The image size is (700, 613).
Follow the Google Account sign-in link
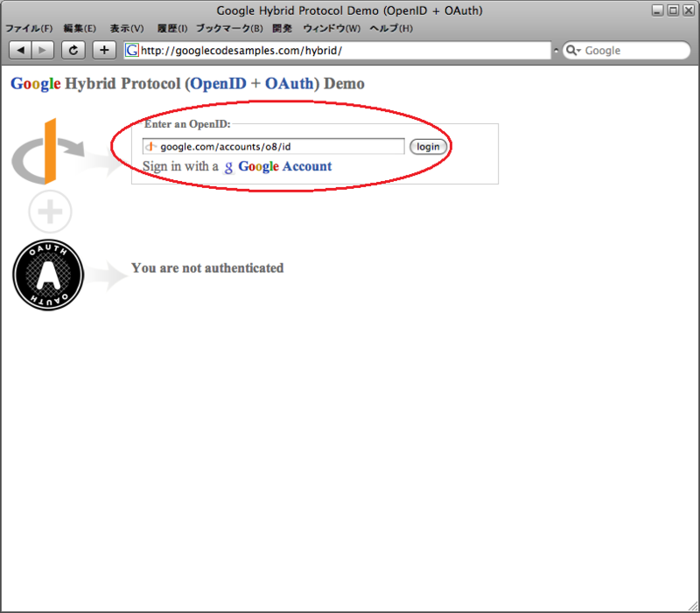[x=285, y=166]
